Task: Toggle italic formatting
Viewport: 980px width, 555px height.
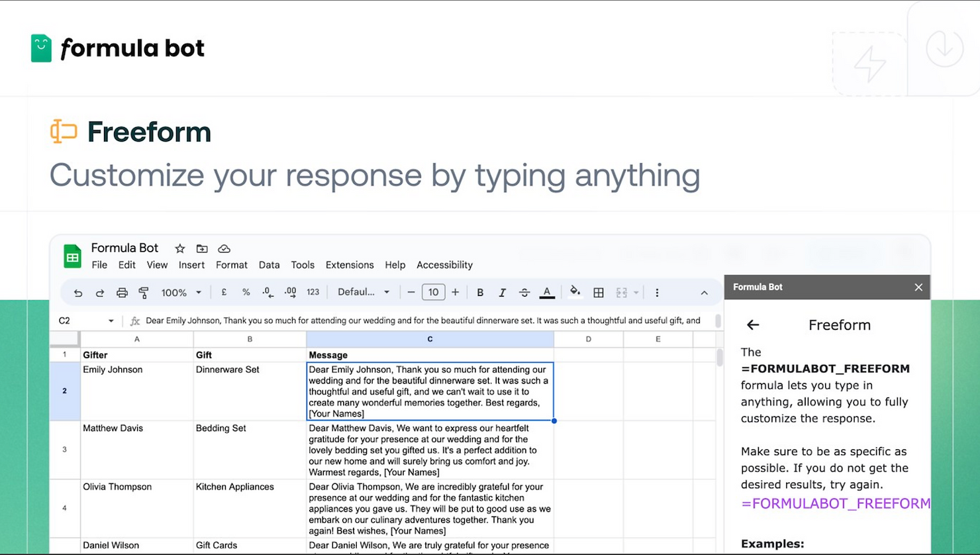Action: tap(502, 293)
